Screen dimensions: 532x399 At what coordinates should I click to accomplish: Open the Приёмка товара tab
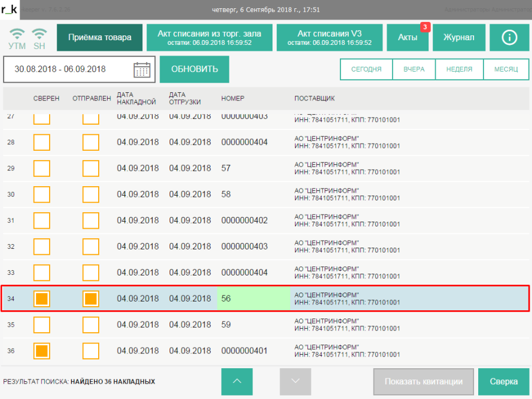tap(100, 37)
